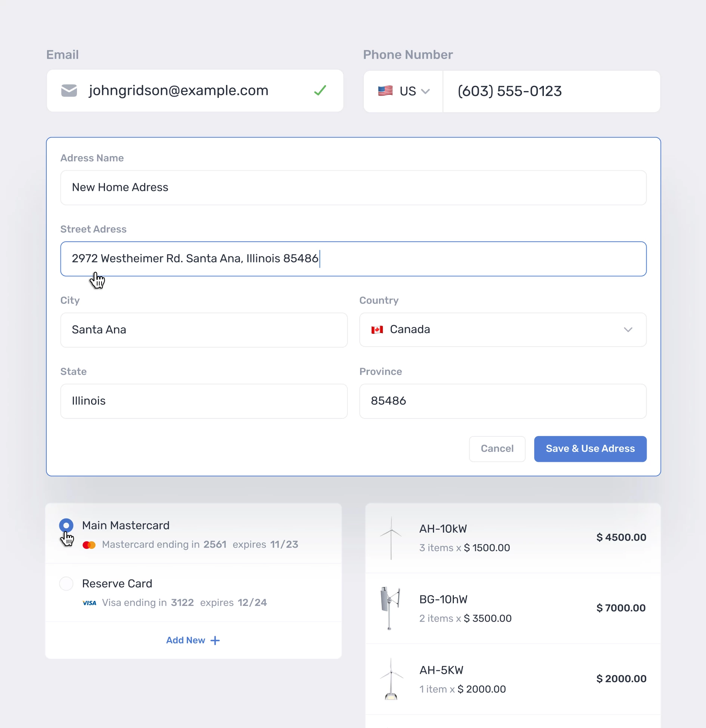Image resolution: width=706 pixels, height=728 pixels.
Task: Click the City field containing Santa Ana
Action: pyautogui.click(x=204, y=330)
